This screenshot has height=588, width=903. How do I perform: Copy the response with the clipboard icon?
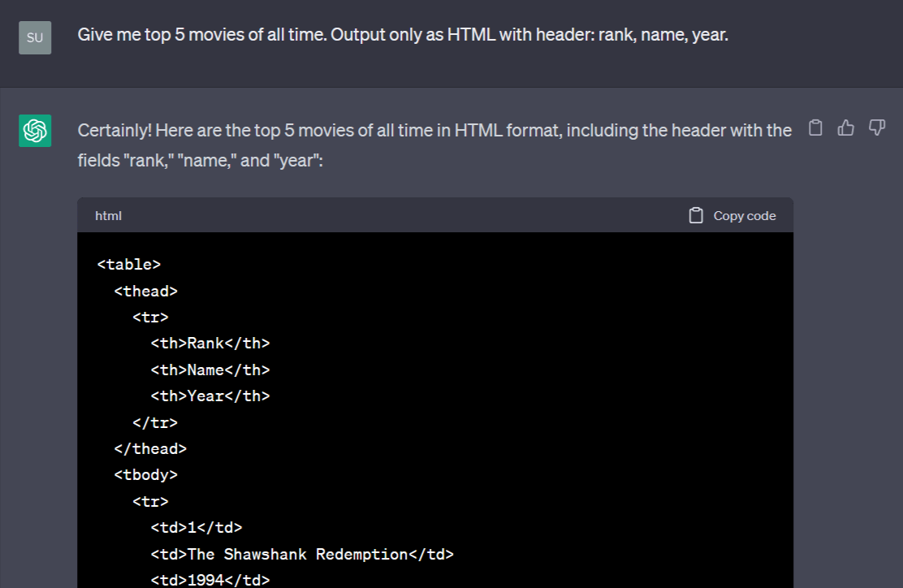[815, 128]
